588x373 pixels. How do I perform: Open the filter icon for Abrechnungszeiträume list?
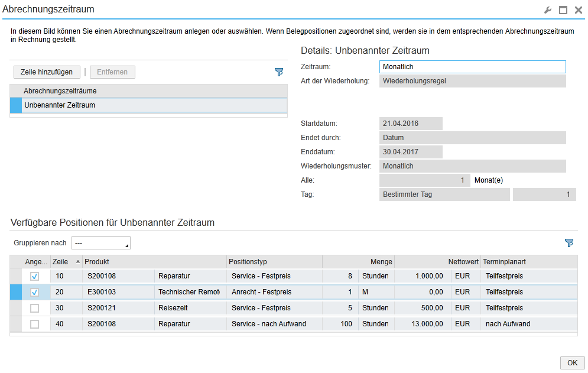[x=278, y=72]
